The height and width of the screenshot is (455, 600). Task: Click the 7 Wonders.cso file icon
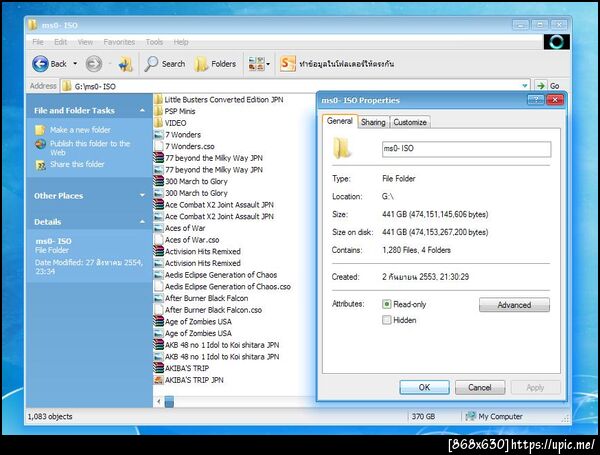click(158, 146)
